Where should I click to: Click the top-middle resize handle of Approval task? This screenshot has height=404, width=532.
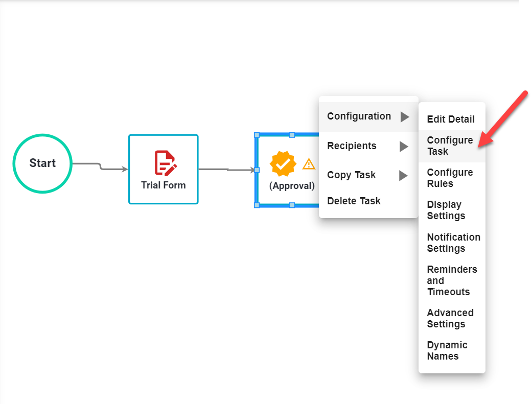pyautogui.click(x=292, y=135)
